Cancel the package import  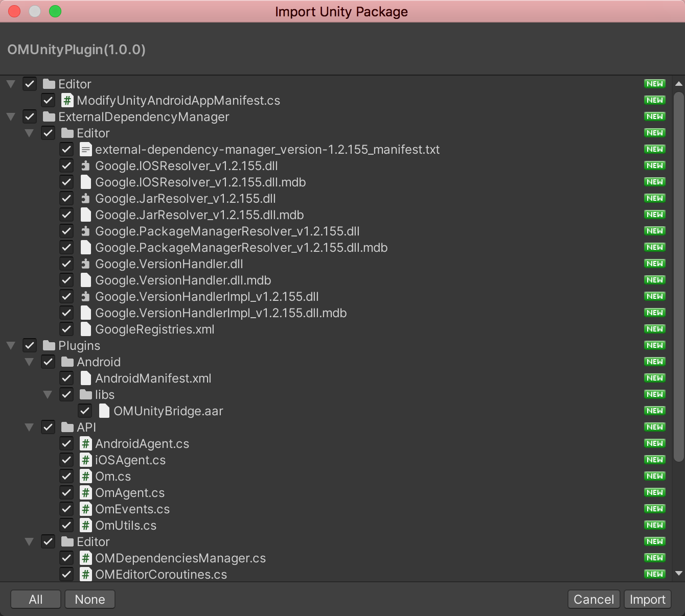point(594,600)
